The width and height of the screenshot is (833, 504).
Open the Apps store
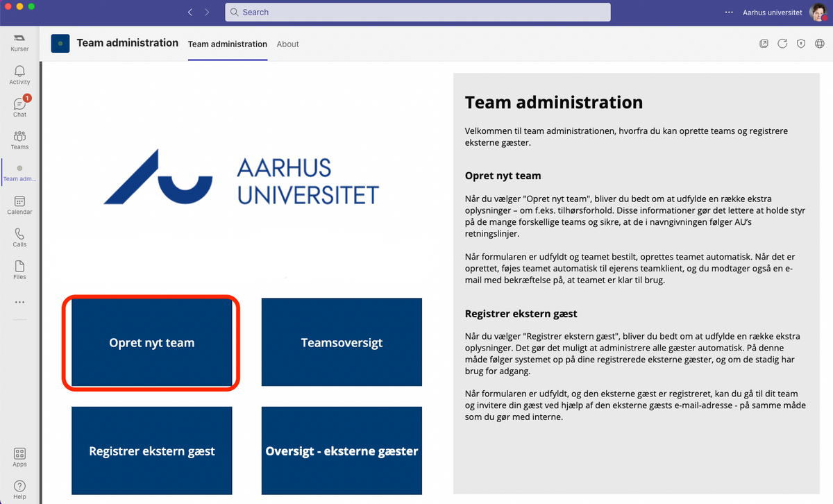tap(19, 457)
